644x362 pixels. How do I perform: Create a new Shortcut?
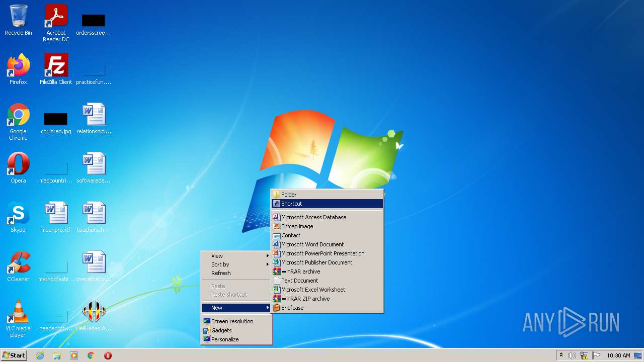tap(328, 204)
